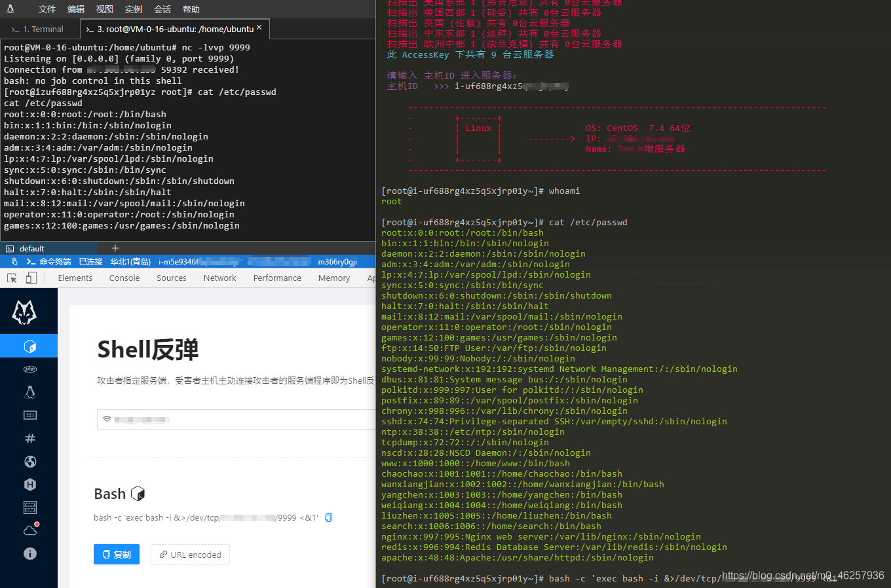This screenshot has width=891, height=588.
Task: Click 'OS: CentOS 7.4 64位' text
Action: point(637,128)
